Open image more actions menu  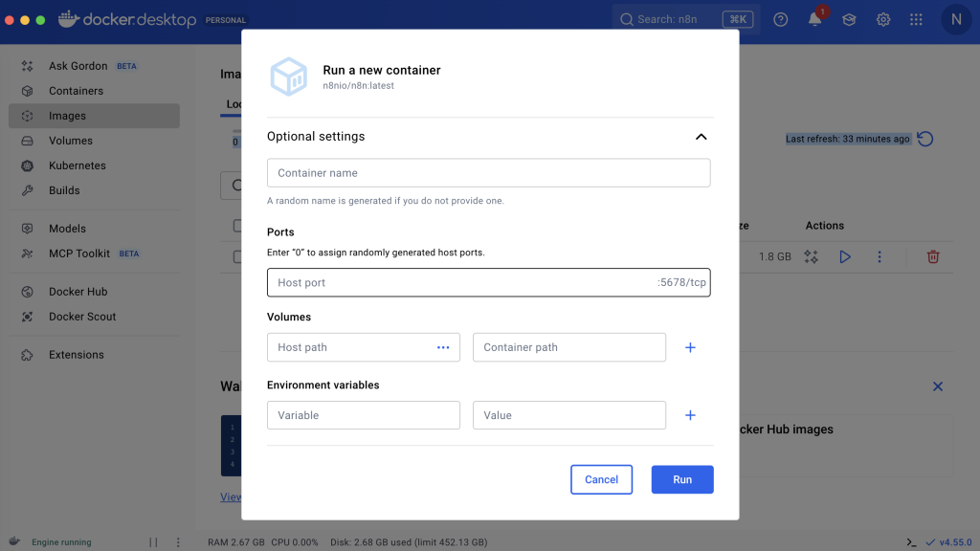coord(879,256)
